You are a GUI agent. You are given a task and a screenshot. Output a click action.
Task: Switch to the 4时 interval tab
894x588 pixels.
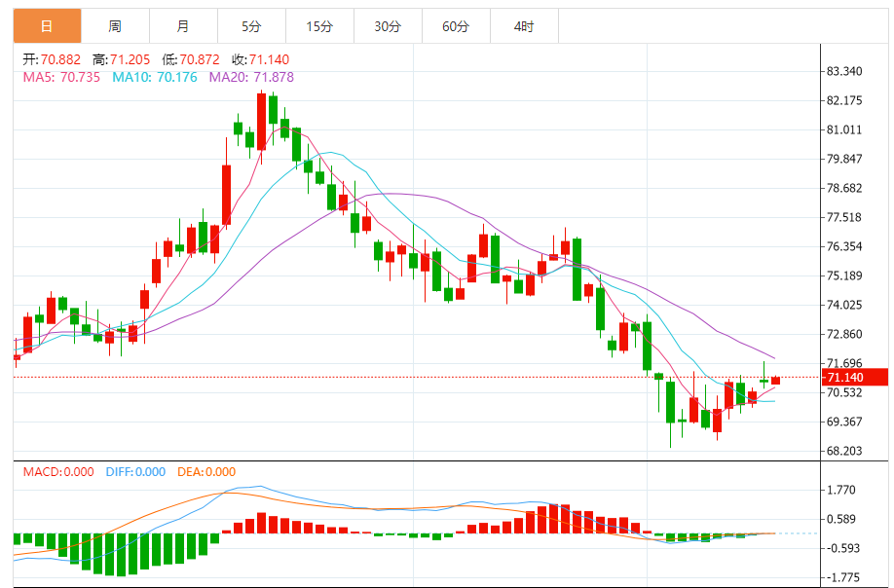(x=524, y=26)
